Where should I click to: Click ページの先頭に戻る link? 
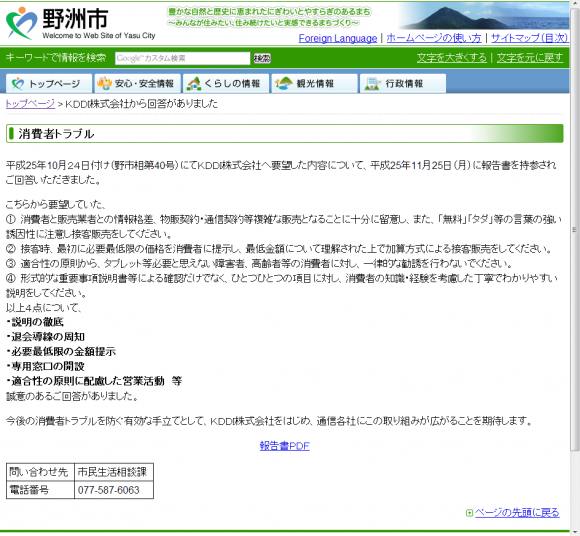click(x=517, y=513)
